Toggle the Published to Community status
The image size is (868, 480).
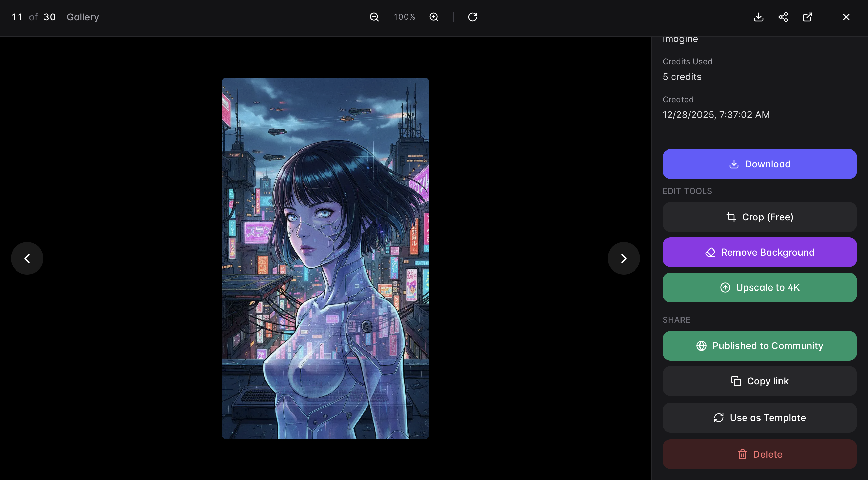759,346
